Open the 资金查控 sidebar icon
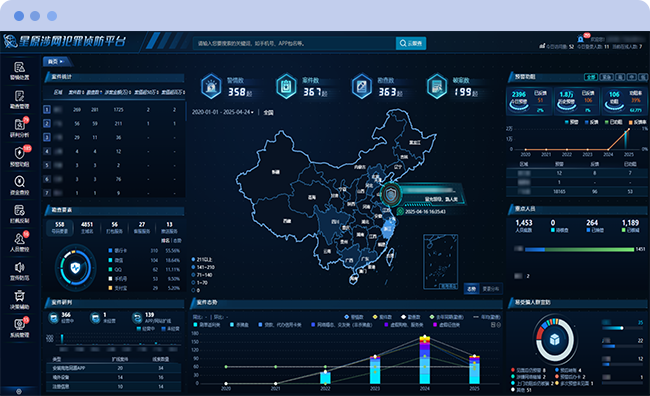 tap(19, 182)
